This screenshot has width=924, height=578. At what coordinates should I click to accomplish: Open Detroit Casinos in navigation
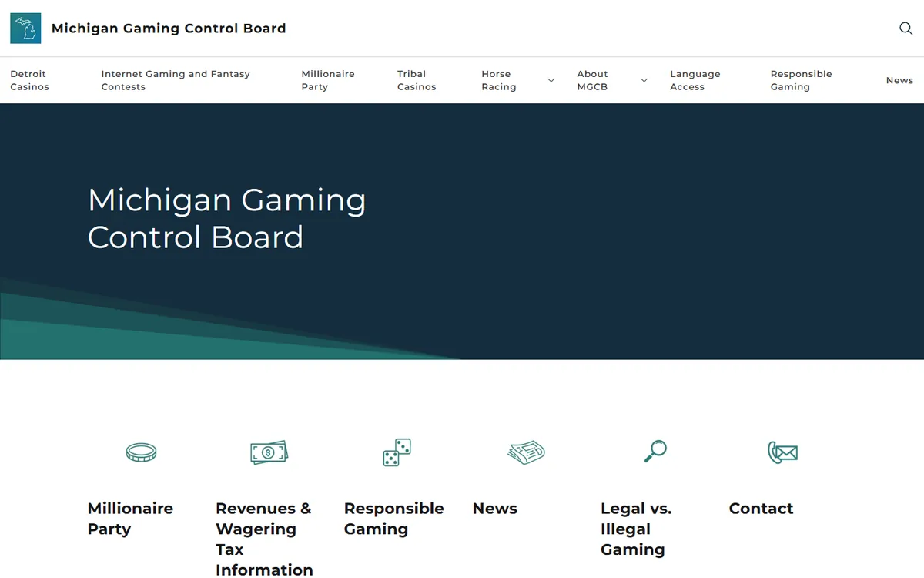pos(29,80)
